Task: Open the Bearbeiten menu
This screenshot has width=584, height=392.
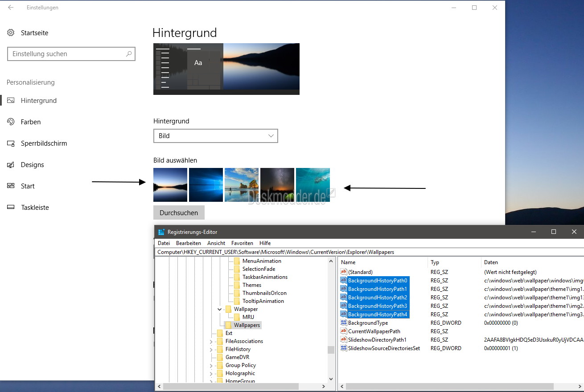Action: [189, 243]
